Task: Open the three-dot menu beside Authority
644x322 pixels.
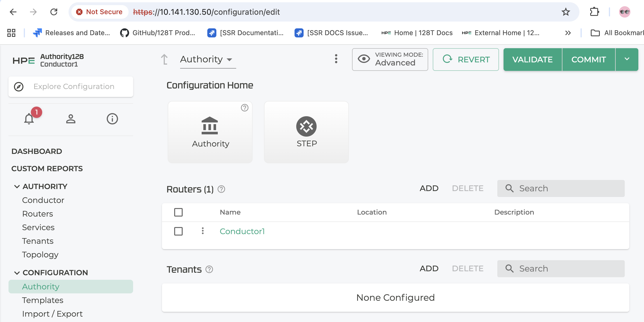Action: point(336,59)
